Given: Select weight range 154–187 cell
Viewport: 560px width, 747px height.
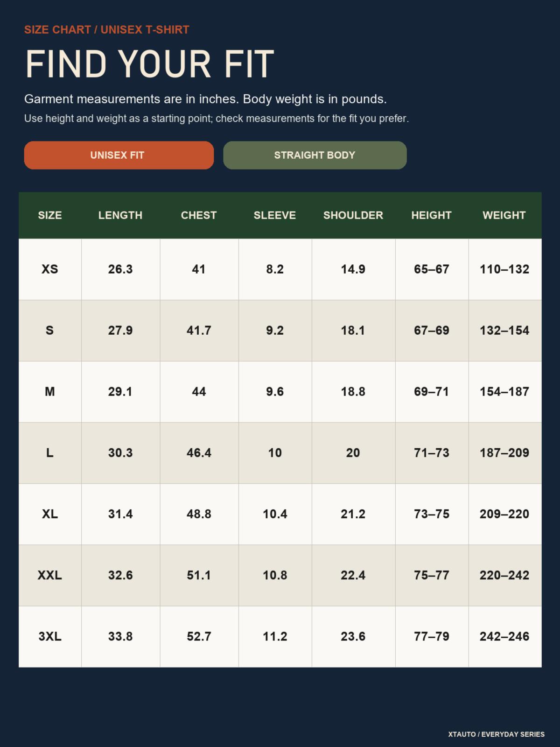Looking at the screenshot, I should tap(504, 392).
